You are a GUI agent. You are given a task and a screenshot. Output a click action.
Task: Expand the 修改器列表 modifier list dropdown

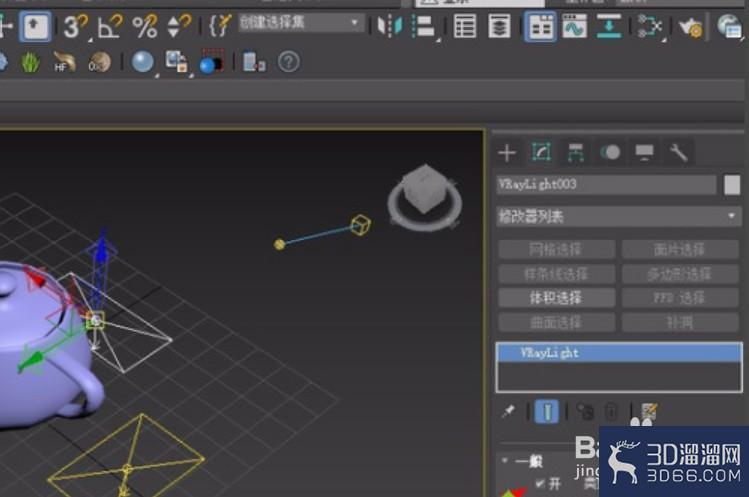pos(619,217)
